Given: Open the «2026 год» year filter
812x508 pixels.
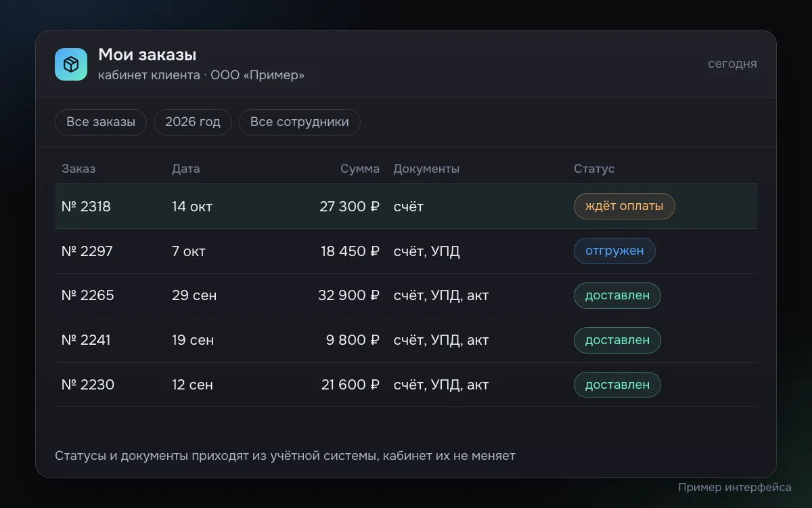Looking at the screenshot, I should coord(193,122).
